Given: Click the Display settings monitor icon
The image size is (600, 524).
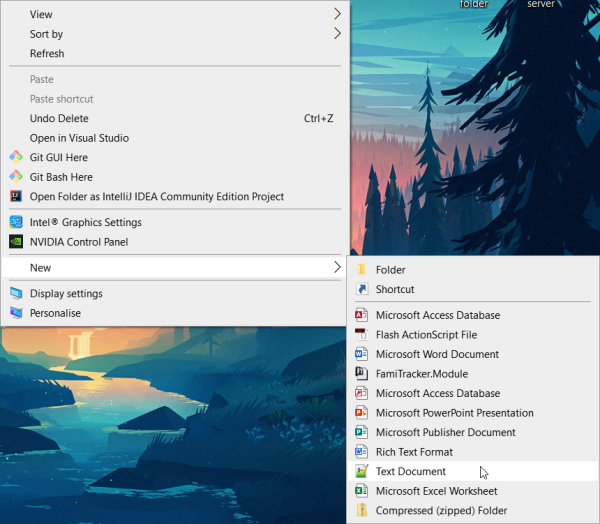Looking at the screenshot, I should point(16,293).
